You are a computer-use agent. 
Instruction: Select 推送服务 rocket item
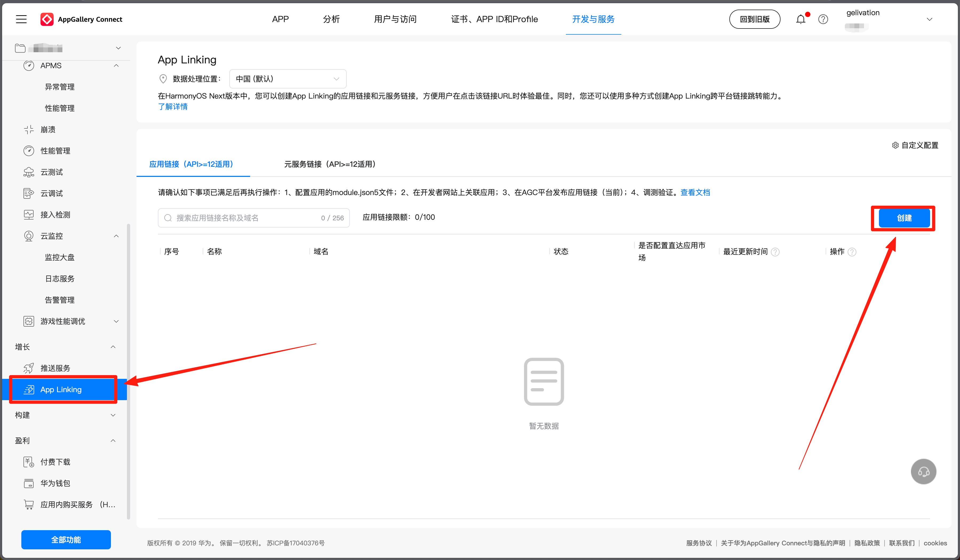tap(55, 368)
